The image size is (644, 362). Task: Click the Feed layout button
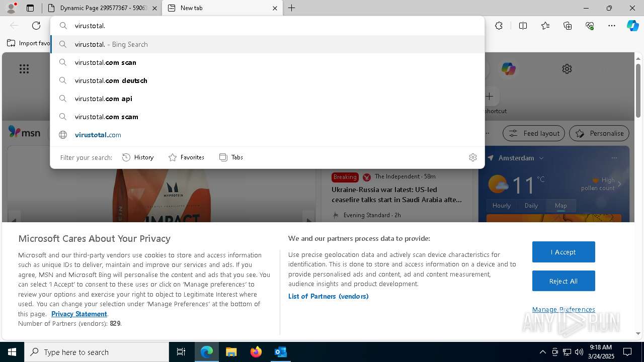pos(534,133)
